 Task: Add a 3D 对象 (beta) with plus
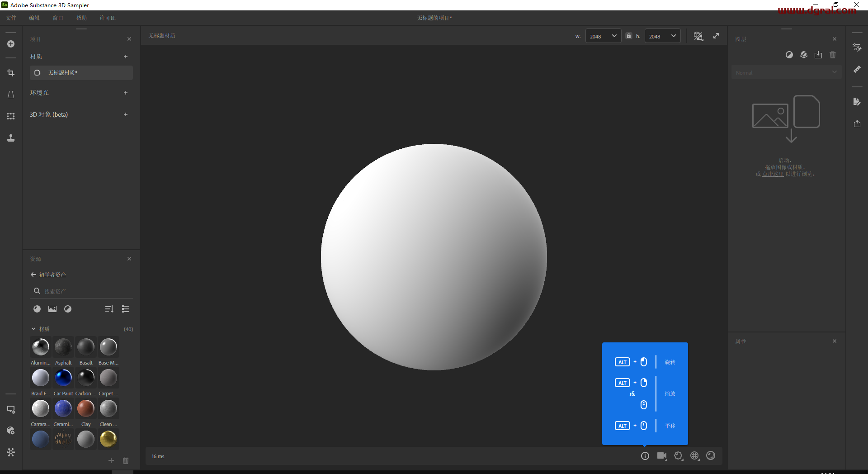click(126, 114)
